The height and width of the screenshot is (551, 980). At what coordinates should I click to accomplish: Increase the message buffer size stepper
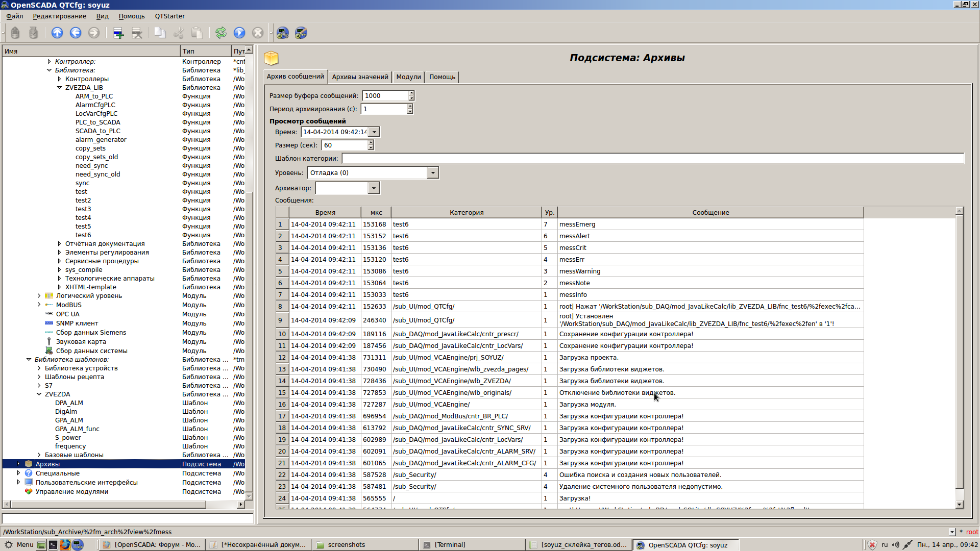[411, 93]
